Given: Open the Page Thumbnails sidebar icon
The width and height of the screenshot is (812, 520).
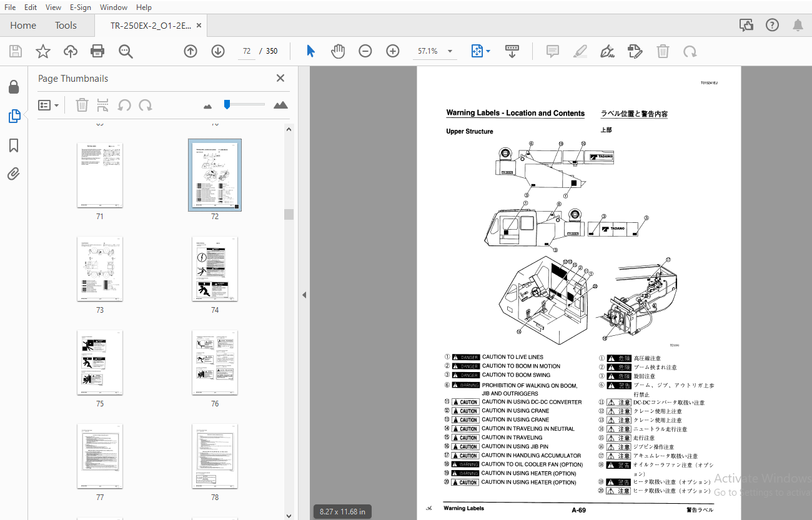Looking at the screenshot, I should coord(14,116).
